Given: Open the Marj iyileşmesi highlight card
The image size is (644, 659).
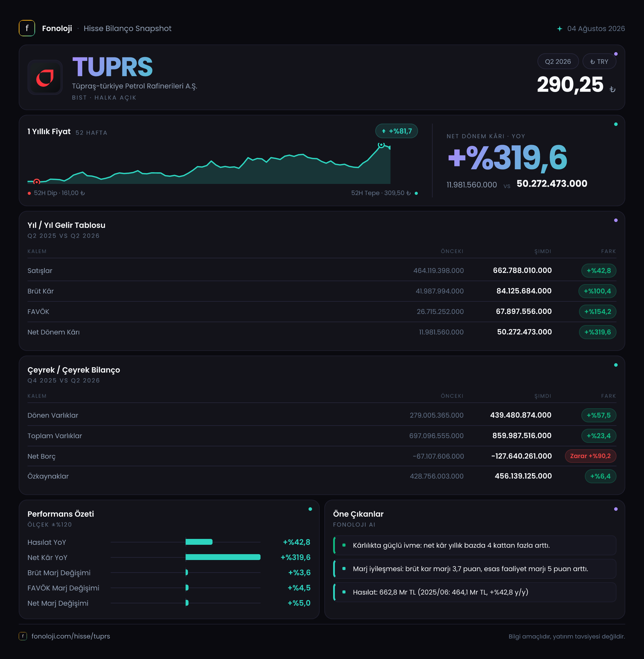Looking at the screenshot, I should (x=475, y=568).
